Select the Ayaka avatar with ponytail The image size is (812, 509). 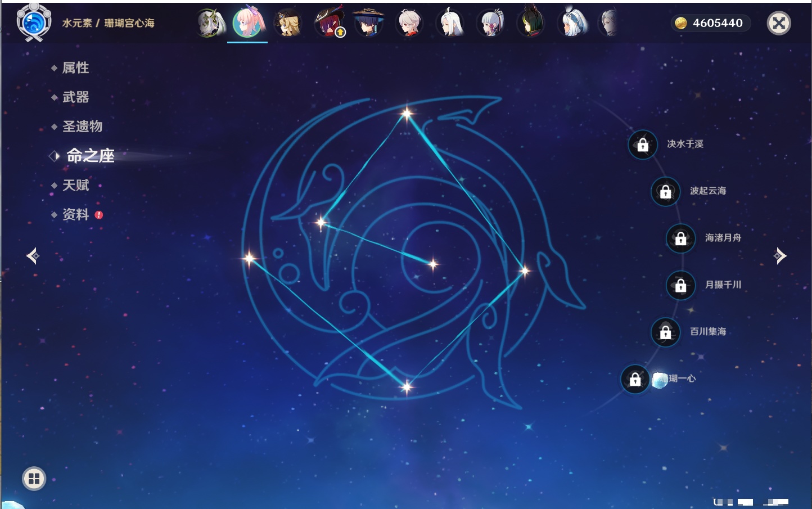491,23
